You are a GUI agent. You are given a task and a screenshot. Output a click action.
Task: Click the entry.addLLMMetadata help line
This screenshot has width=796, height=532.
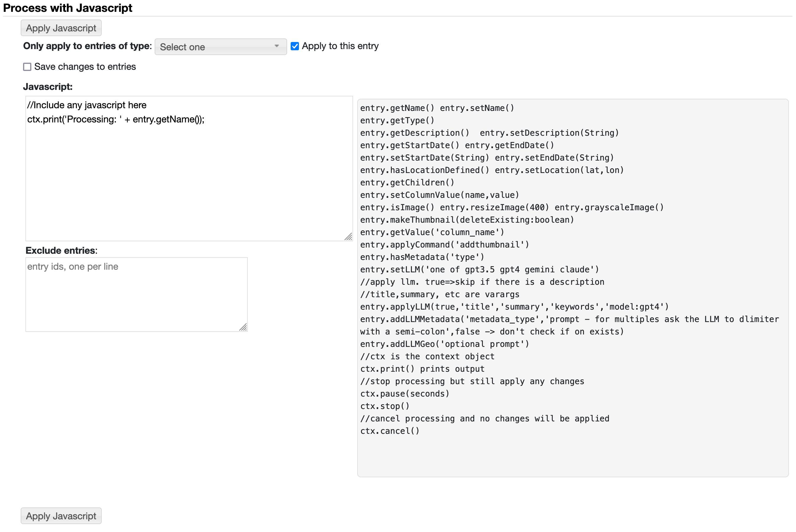point(570,326)
